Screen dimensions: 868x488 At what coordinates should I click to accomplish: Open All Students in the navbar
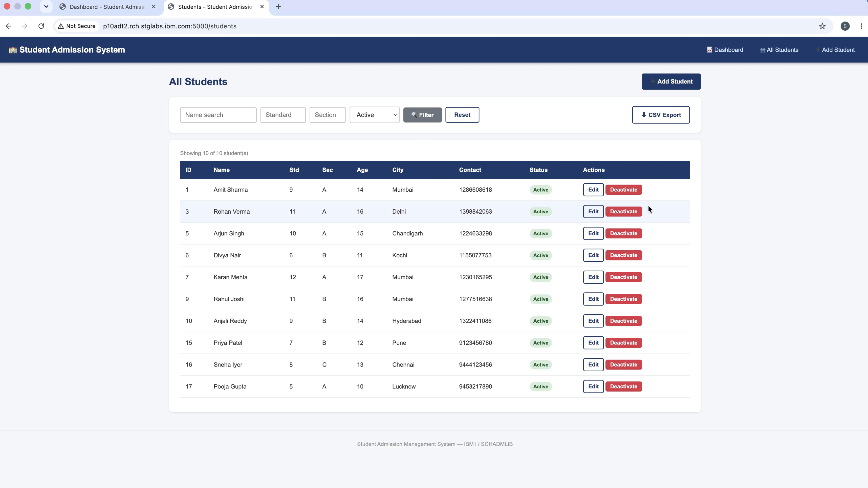pos(779,50)
